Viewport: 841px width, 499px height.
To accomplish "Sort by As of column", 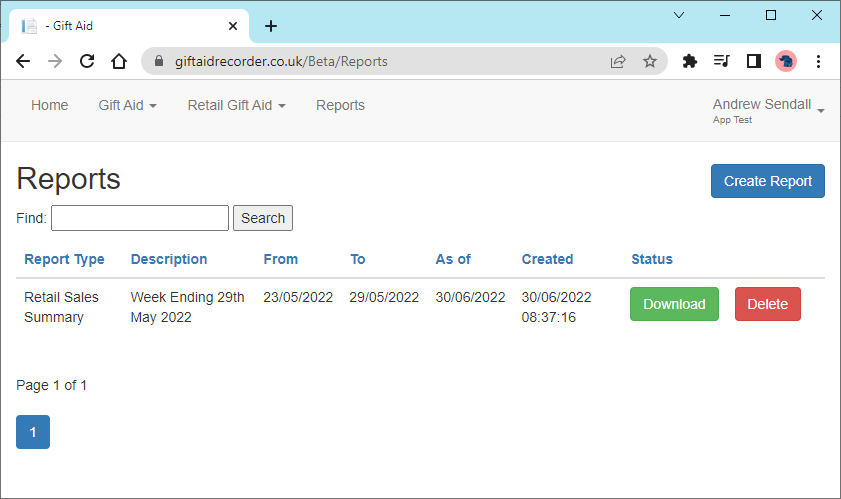I will (x=453, y=259).
